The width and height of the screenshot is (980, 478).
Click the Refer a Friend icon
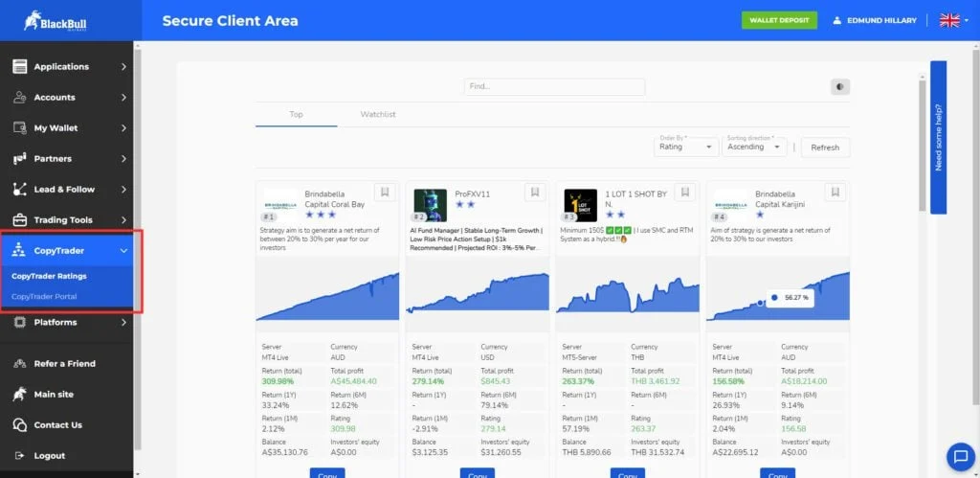coord(19,363)
